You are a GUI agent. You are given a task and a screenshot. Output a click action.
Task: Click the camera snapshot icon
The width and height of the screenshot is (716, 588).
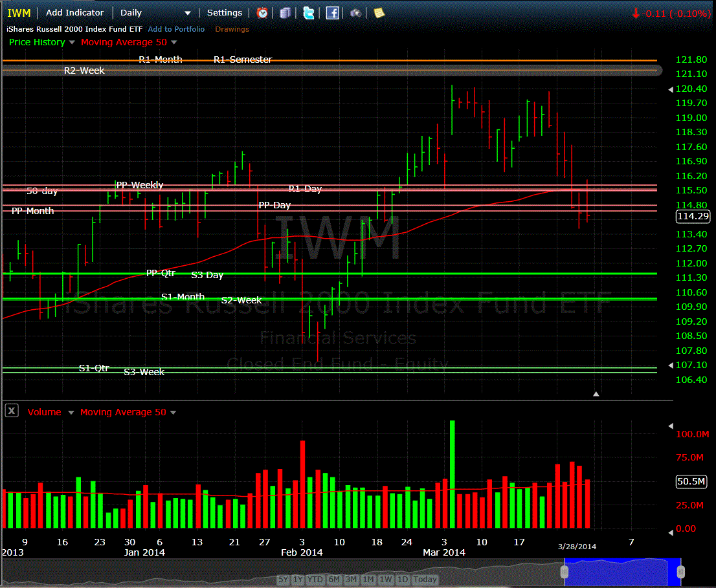pos(355,13)
